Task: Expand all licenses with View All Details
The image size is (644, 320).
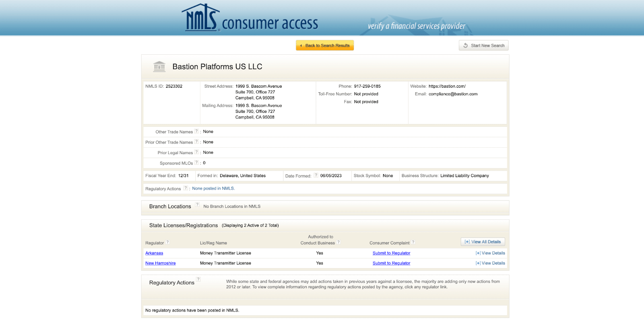Action: tap(483, 242)
